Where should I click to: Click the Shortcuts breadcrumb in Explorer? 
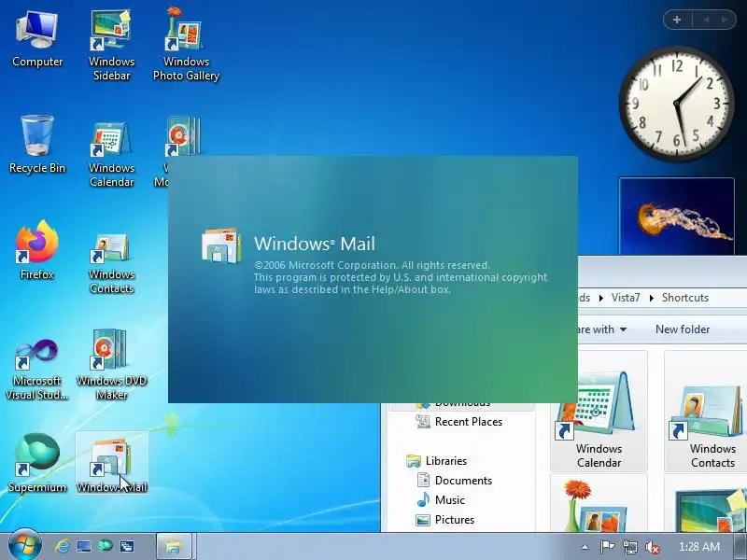tap(685, 298)
